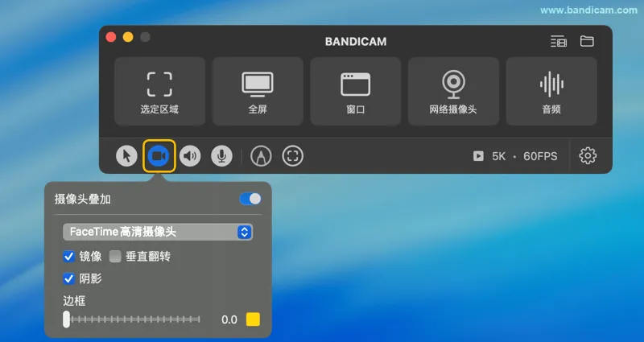Uncheck the 镜像 mirror checkbox
The height and width of the screenshot is (342, 644).
(x=68, y=257)
